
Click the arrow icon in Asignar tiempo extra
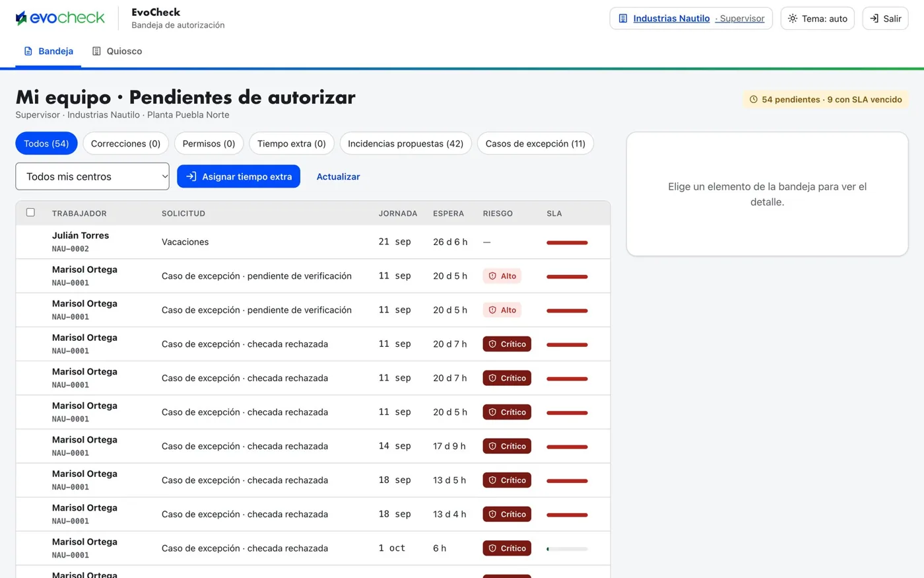pos(191,176)
